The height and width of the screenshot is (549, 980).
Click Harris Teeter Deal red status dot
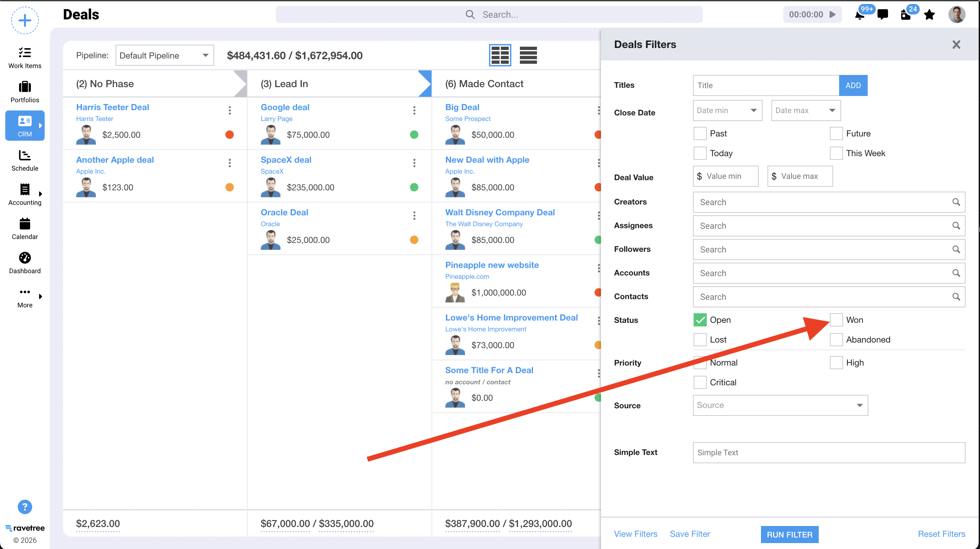(x=230, y=134)
